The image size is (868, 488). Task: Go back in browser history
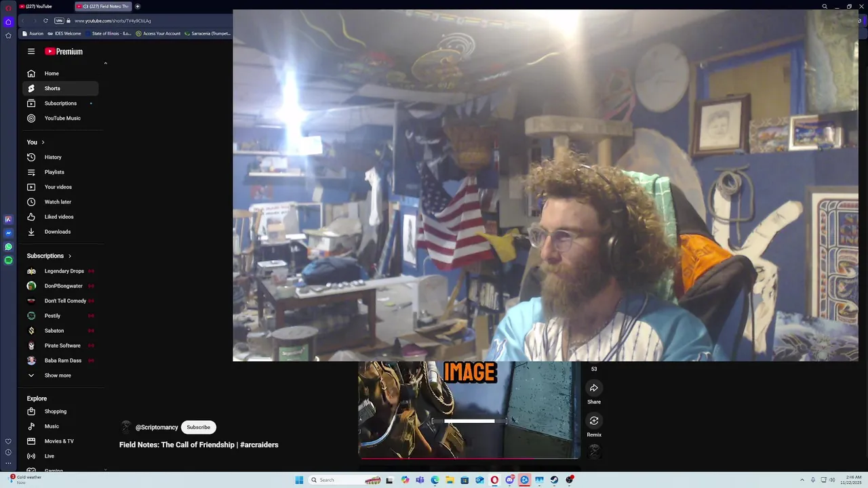click(23, 21)
